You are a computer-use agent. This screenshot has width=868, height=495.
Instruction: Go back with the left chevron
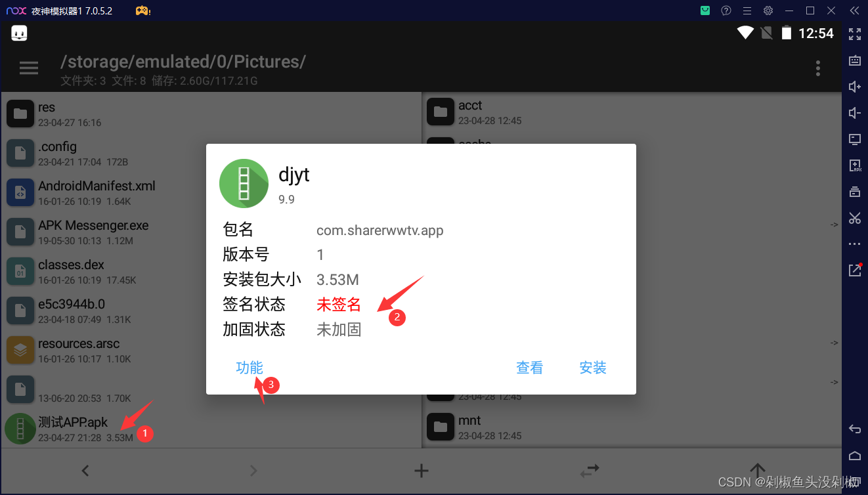point(85,470)
